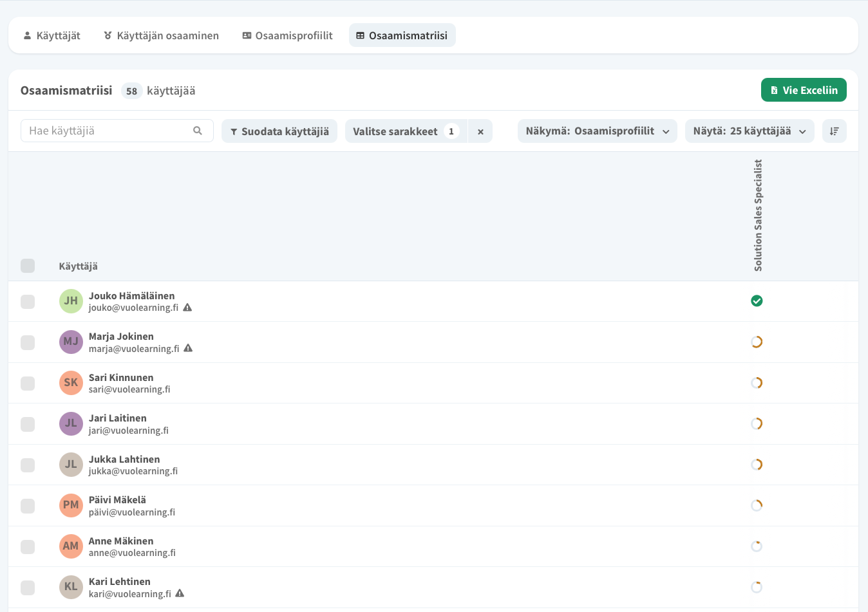The height and width of the screenshot is (612, 868).
Task: Switch to the Käyttäjät tab
Action: point(52,35)
